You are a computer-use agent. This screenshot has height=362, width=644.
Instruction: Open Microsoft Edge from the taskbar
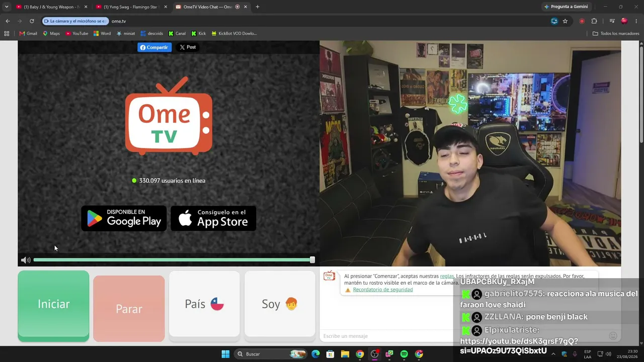(315, 354)
